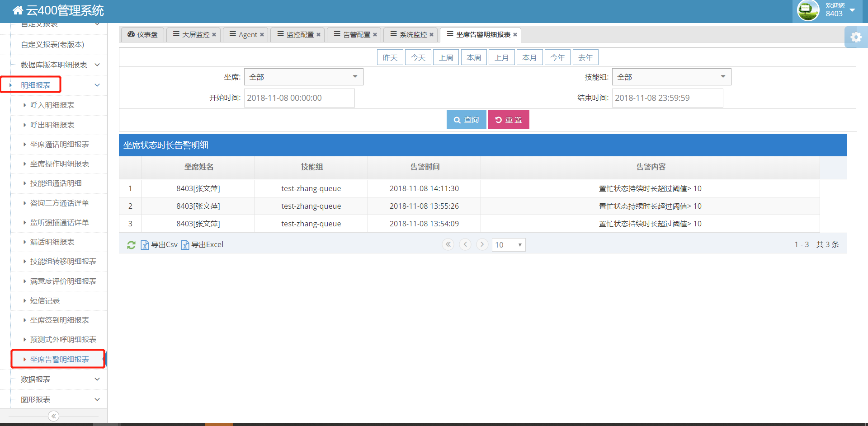Open 技能组转移明细报表 in sidebar
The image size is (868, 426).
pyautogui.click(x=63, y=262)
